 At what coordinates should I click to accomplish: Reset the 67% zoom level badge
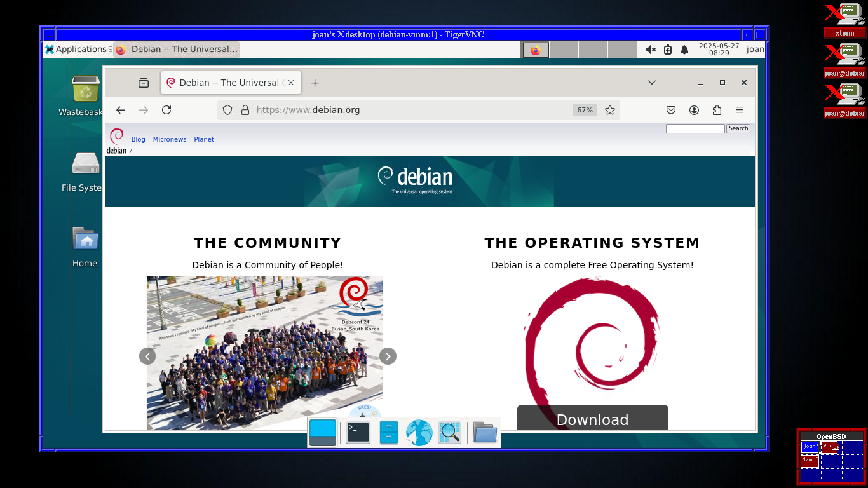point(585,110)
